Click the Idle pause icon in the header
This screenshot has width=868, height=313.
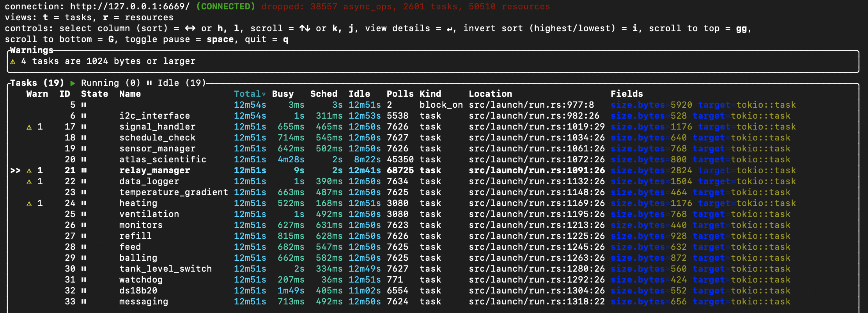pyautogui.click(x=149, y=83)
